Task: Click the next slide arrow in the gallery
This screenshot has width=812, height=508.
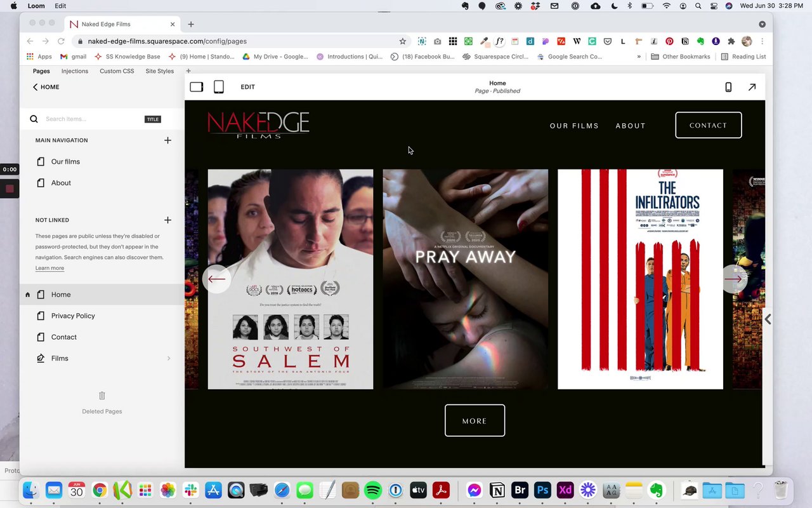Action: click(x=734, y=279)
